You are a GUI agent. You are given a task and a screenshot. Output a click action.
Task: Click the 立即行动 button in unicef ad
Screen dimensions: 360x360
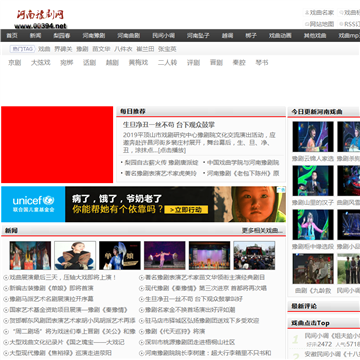coord(186,210)
